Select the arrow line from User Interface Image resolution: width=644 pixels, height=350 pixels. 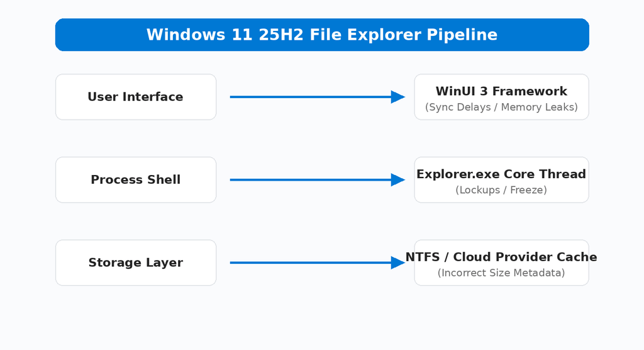311,97
